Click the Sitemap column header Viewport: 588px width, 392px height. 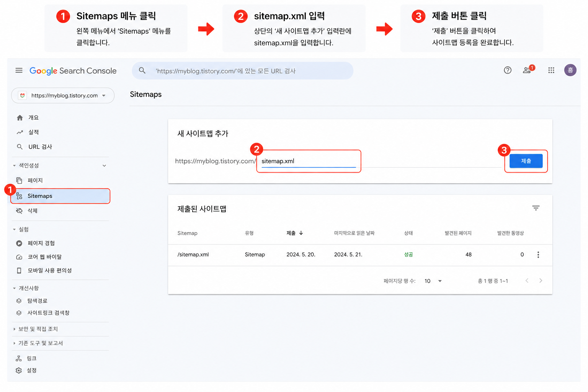click(188, 233)
